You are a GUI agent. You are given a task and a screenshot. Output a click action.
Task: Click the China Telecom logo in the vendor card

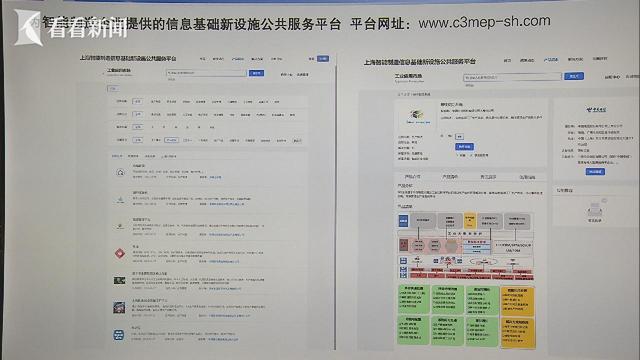pos(596,109)
